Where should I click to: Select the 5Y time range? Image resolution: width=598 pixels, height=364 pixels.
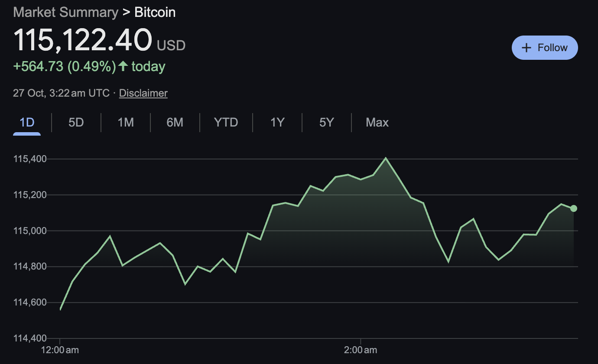326,122
